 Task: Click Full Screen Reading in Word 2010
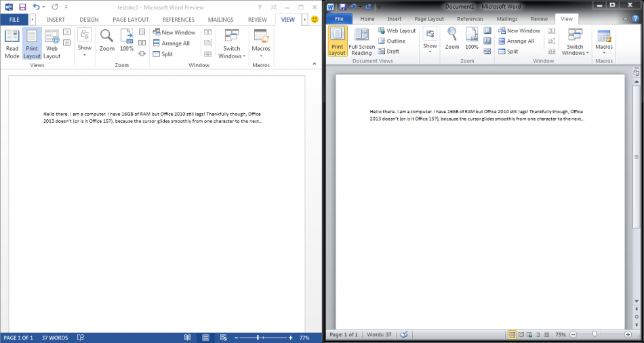coord(362,41)
